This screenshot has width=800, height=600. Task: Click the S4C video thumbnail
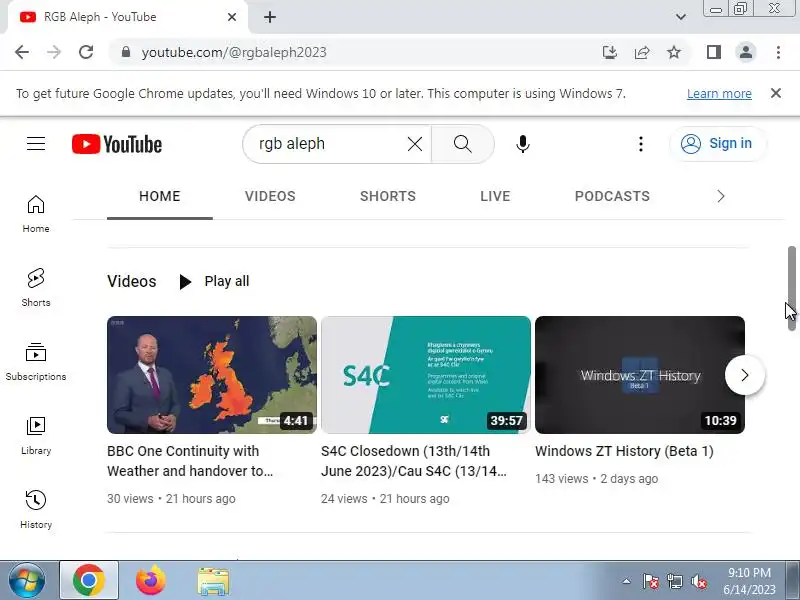(426, 375)
